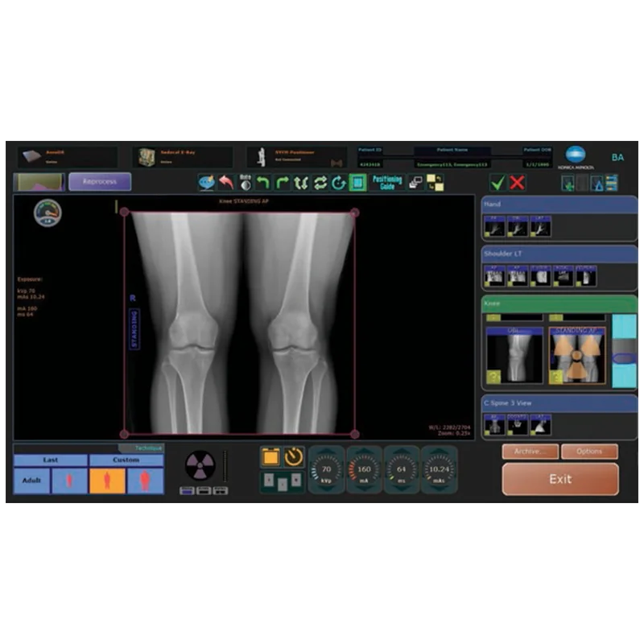Open the Positioning Guide
The image size is (644, 644).
387,183
